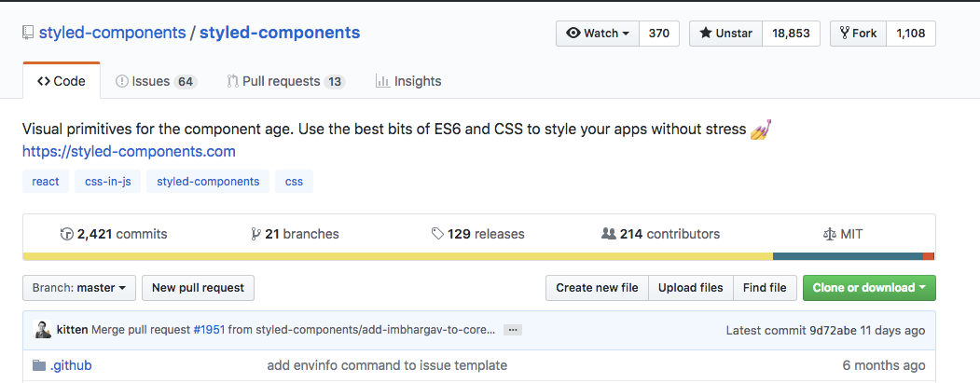Click the New pull request button
The width and height of the screenshot is (980, 383).
point(198,288)
